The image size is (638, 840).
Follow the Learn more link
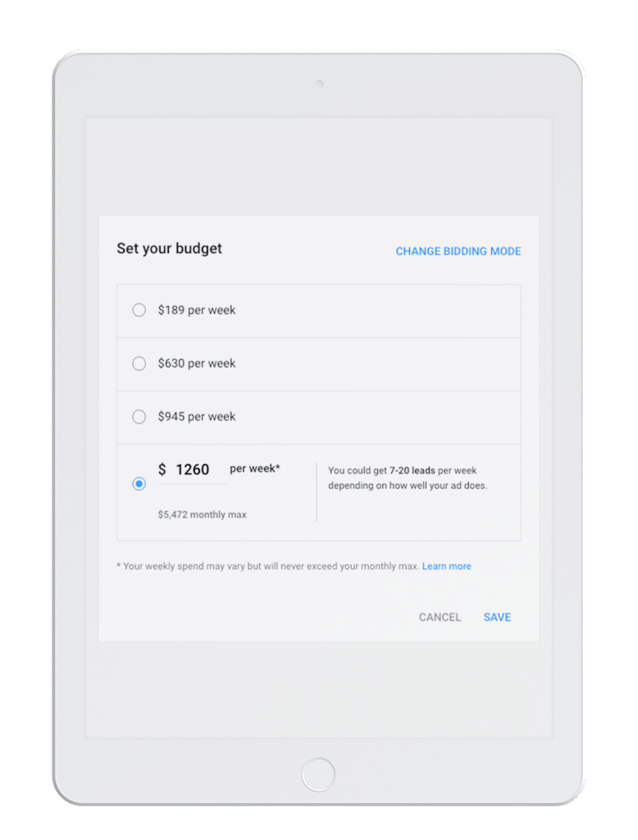tap(447, 566)
